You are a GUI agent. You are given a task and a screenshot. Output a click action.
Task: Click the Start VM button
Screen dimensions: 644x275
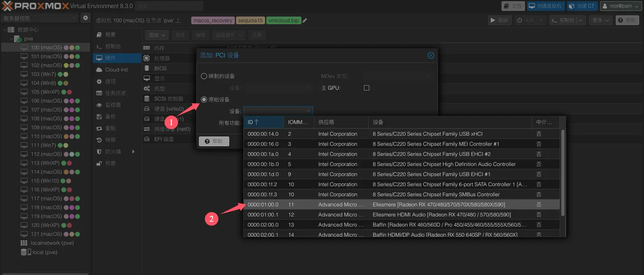click(x=499, y=20)
